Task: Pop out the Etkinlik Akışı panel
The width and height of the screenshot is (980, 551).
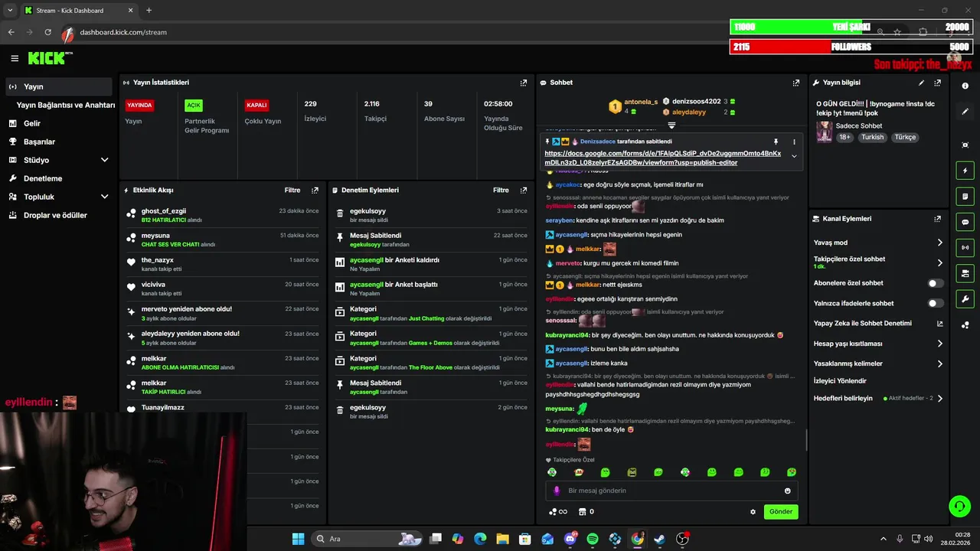Action: pyautogui.click(x=315, y=190)
